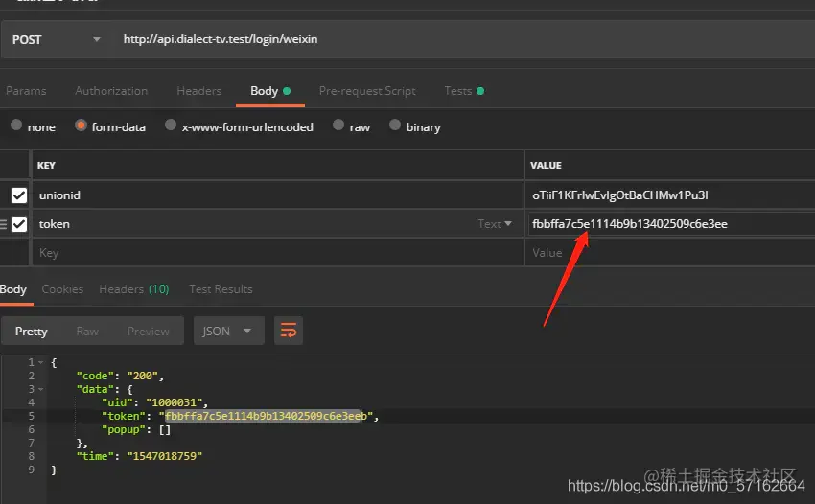This screenshot has height=504, width=815.
Task: Open the JSON format dropdown
Action: coord(229,331)
